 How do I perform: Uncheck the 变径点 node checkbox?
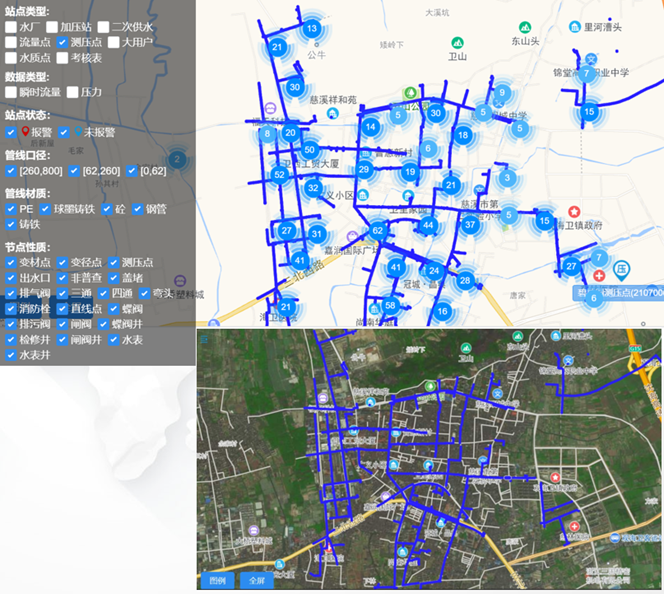[62, 262]
